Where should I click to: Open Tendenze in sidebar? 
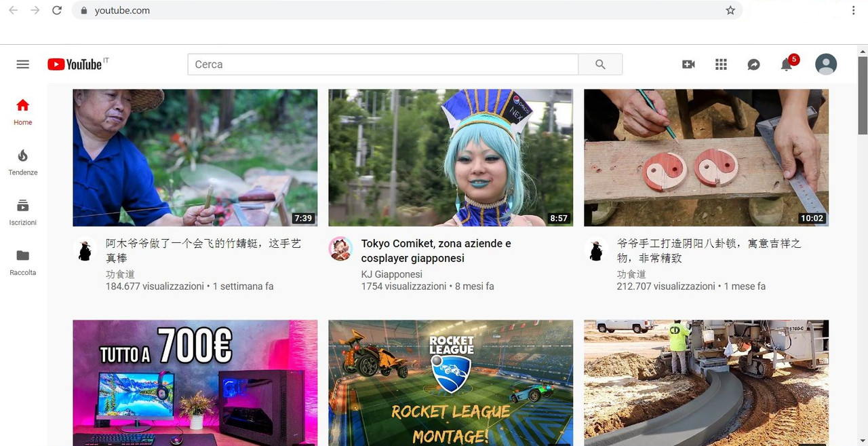[x=22, y=162]
